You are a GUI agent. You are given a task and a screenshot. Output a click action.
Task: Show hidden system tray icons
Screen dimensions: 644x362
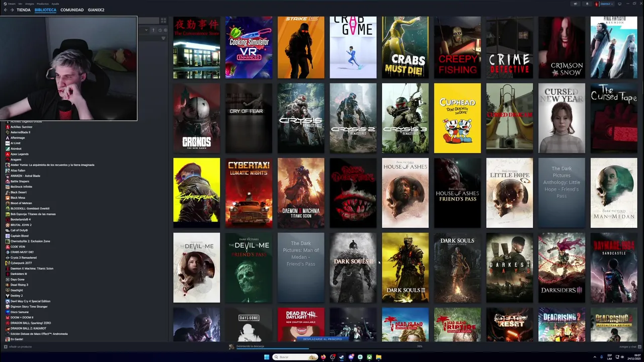[595, 357]
